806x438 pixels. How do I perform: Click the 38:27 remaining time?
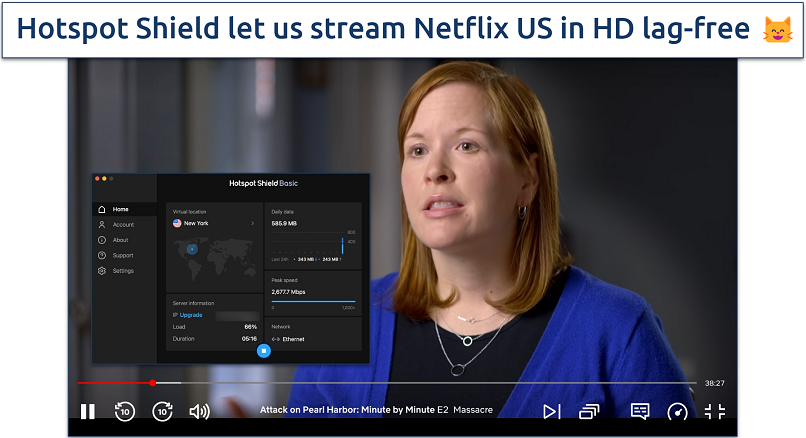tap(715, 383)
